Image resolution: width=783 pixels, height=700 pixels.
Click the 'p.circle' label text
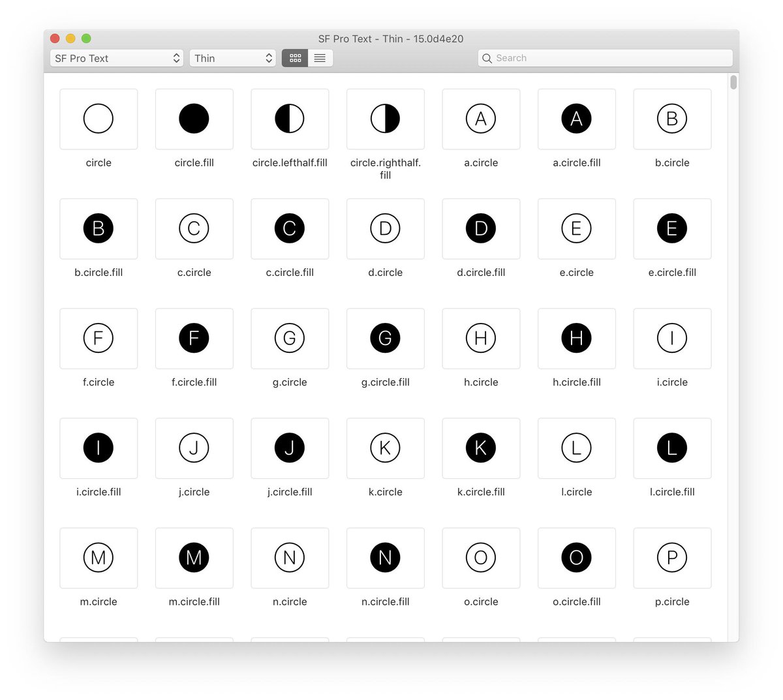[x=672, y=602]
